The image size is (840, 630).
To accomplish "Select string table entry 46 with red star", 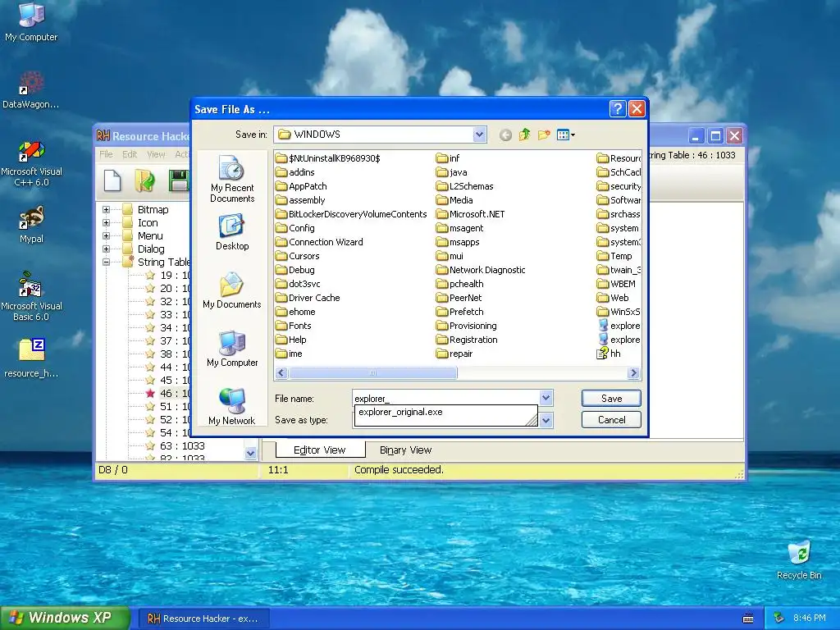I will [x=167, y=393].
